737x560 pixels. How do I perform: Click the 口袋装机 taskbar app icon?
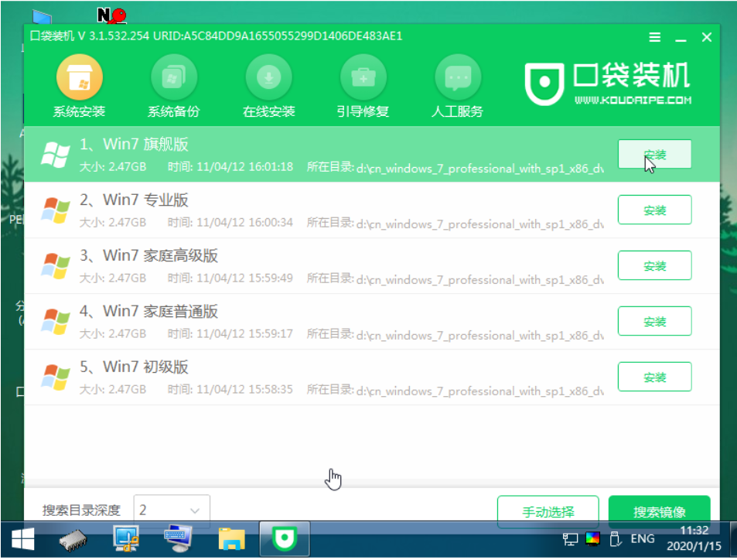tap(285, 539)
